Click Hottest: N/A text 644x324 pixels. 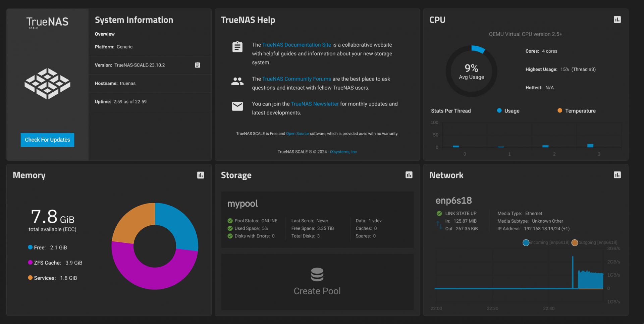(x=539, y=88)
